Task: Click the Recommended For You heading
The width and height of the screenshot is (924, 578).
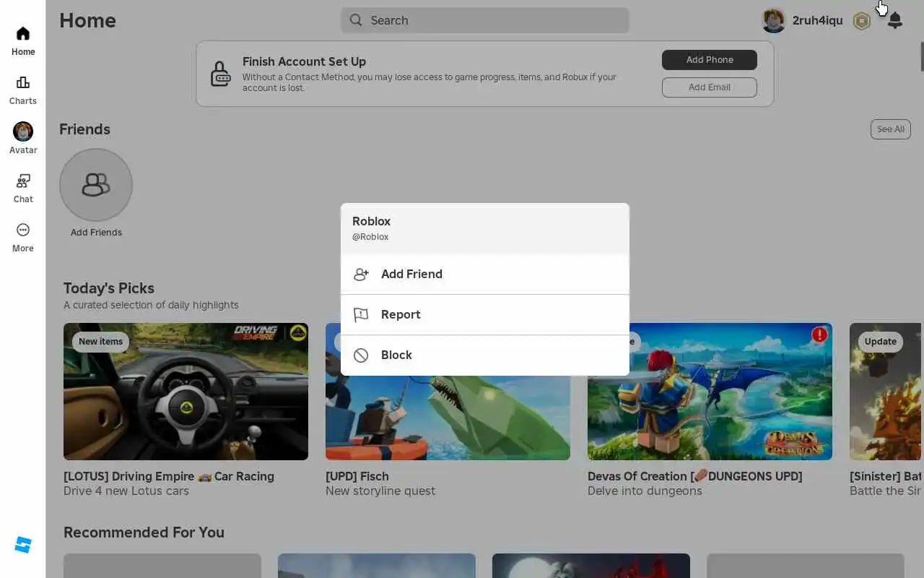Action: (144, 532)
